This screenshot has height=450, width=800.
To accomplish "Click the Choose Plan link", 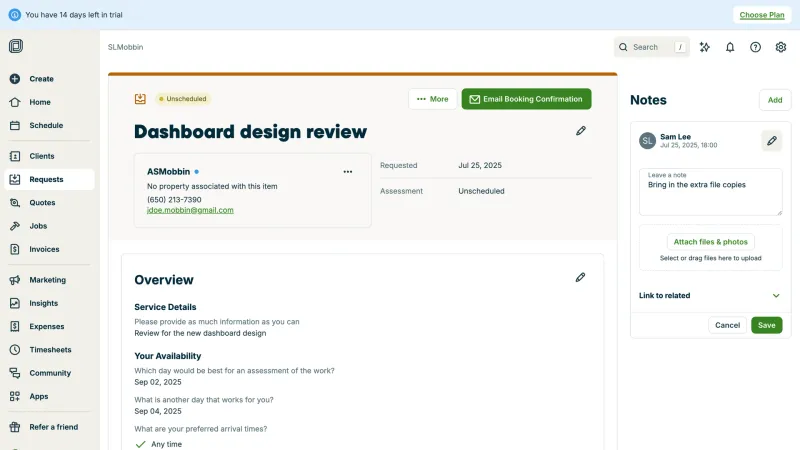I will click(x=762, y=15).
